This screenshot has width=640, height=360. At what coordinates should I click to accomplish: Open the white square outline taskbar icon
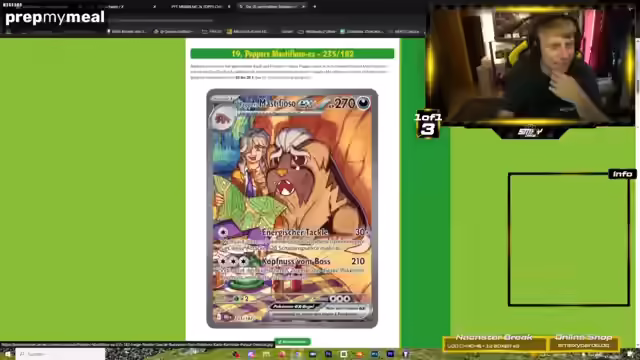tap(344, 354)
